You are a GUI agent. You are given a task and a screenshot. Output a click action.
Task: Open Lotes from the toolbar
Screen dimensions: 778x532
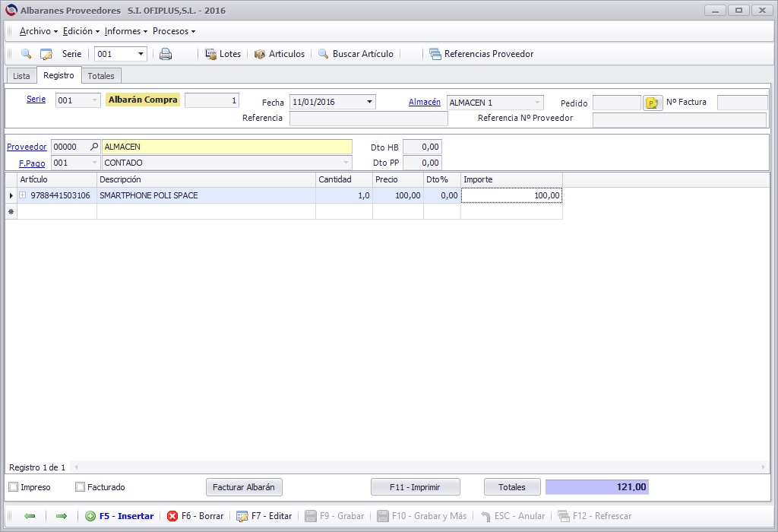click(223, 54)
